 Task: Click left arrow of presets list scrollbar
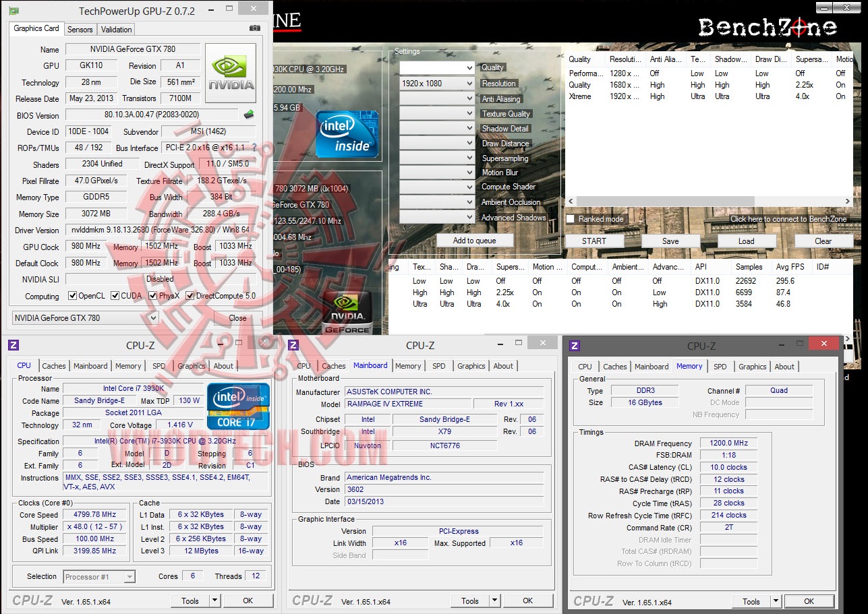571,201
